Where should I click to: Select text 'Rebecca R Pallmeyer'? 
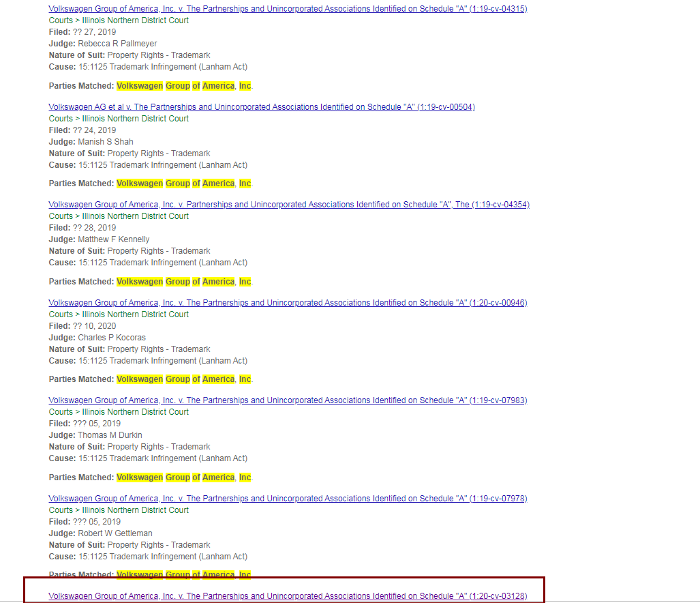117,44
